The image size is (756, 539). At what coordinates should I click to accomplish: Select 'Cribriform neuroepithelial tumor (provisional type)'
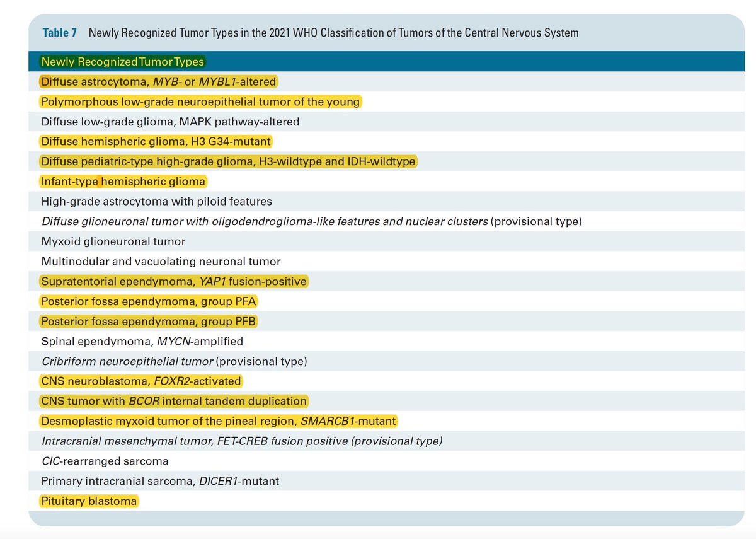point(174,361)
